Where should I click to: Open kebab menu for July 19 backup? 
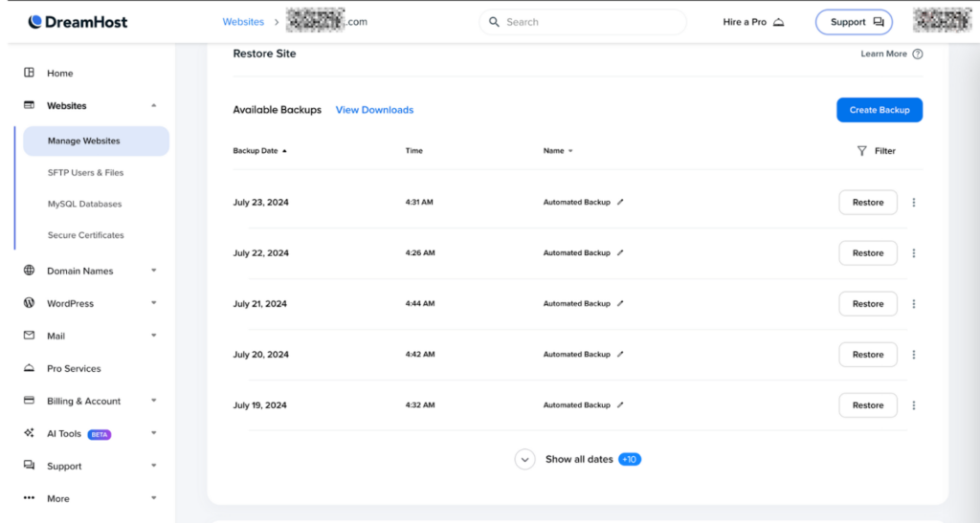(914, 405)
